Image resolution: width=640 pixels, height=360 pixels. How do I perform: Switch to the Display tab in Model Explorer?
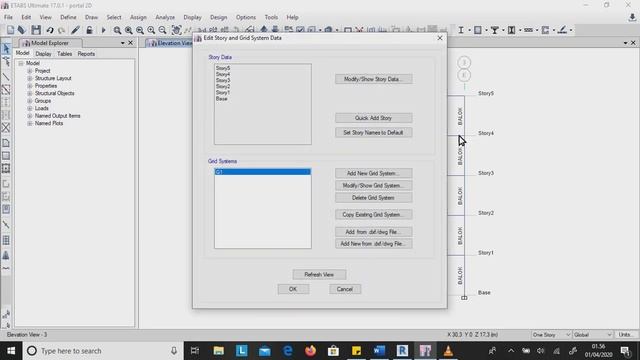point(43,54)
